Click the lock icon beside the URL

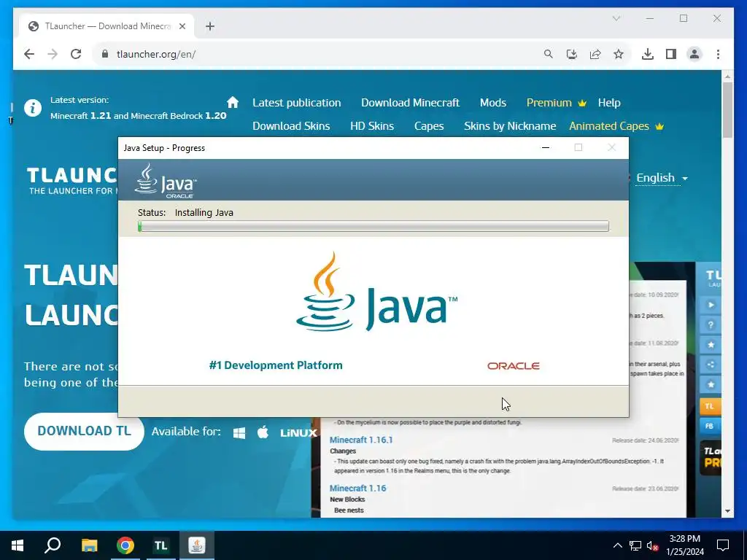pyautogui.click(x=105, y=54)
